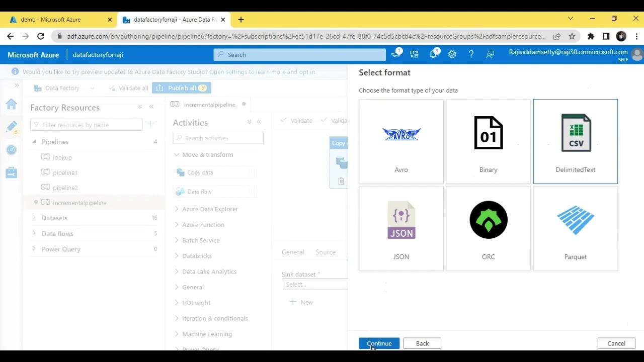
Task: Open the Sink dataset Select dropdown
Action: 314,285
